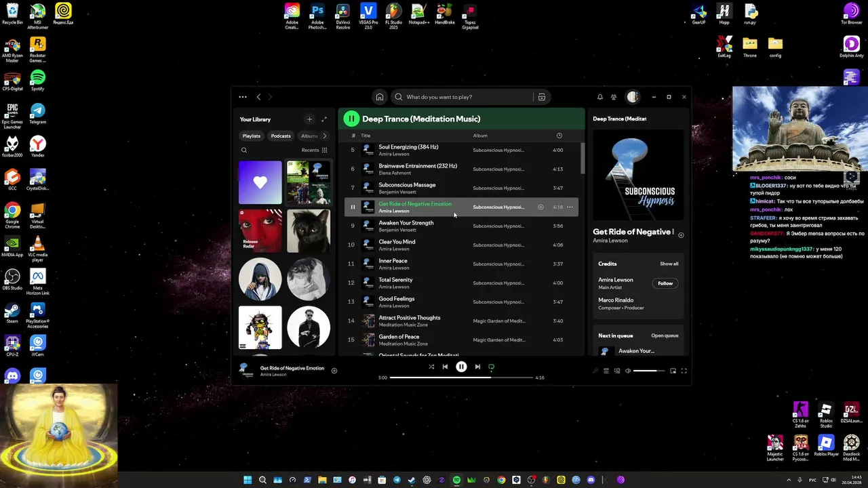Show all credits
This screenshot has height=488, width=868.
point(669,264)
